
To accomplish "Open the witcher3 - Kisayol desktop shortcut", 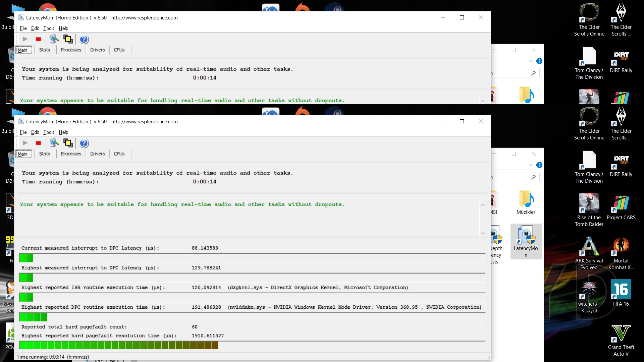I will point(589,296).
